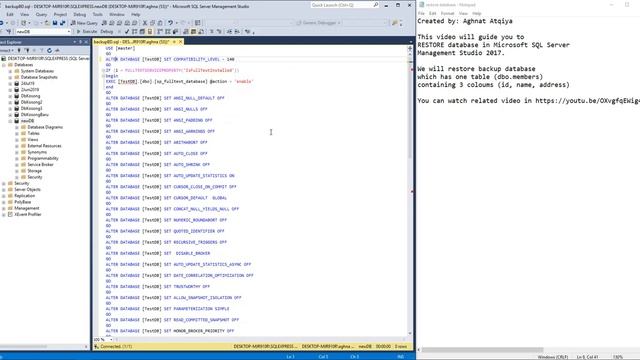This screenshot has width=640, height=360.
Task: Set Results to File icon
Action: 201,31
